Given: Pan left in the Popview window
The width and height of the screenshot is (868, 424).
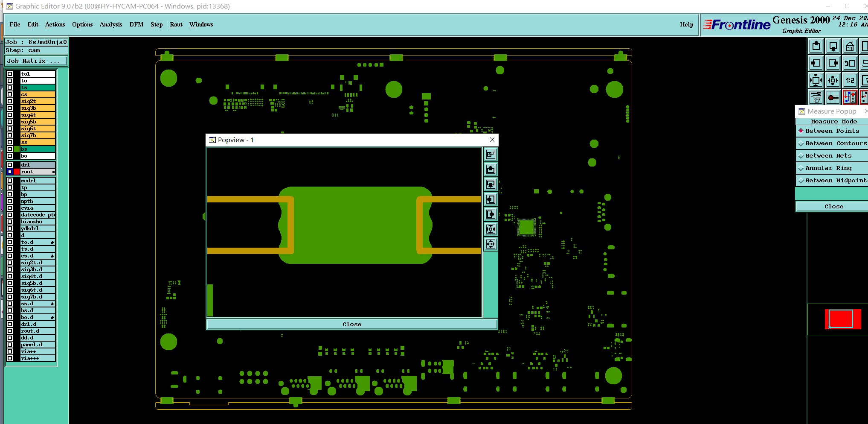Looking at the screenshot, I should point(491,199).
